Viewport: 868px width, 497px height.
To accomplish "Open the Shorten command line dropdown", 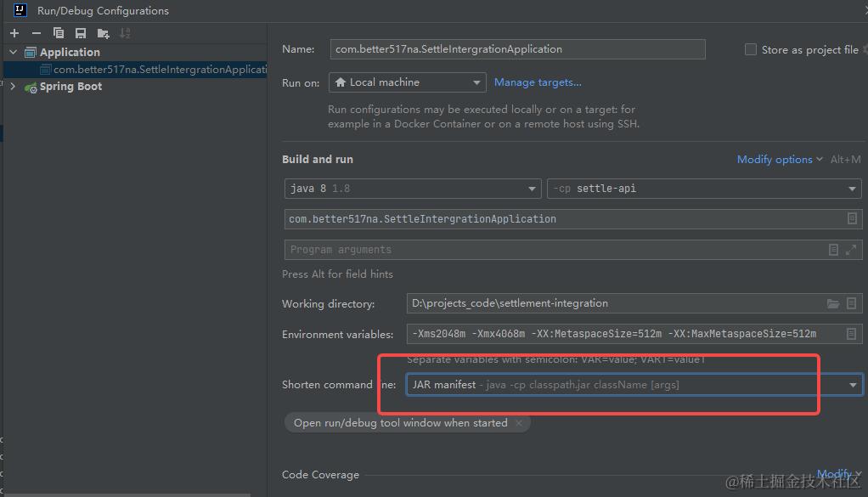I will (853, 385).
